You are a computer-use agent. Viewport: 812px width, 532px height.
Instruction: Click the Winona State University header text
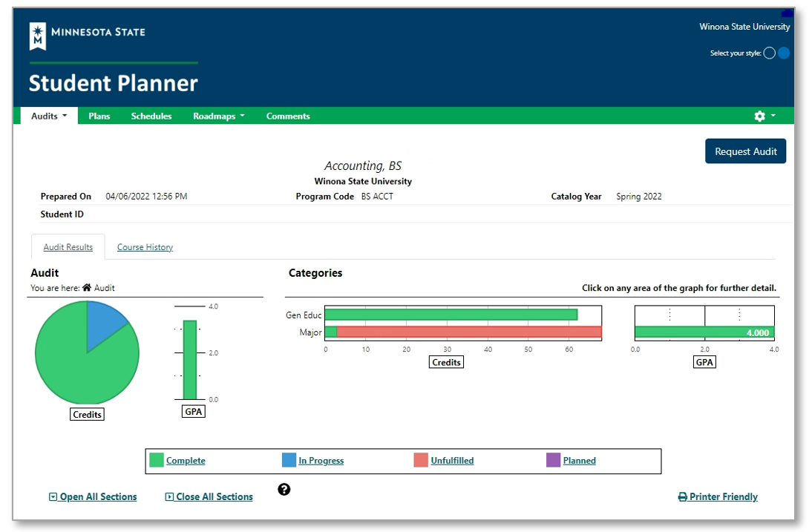(744, 27)
